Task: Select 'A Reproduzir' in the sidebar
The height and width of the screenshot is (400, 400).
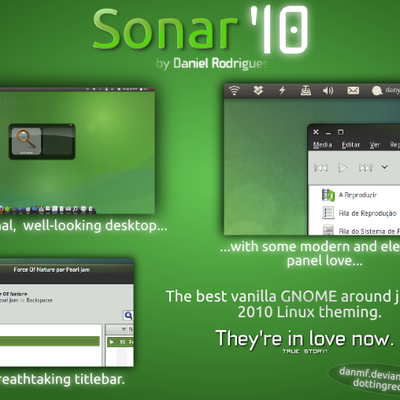Action: pyautogui.click(x=357, y=195)
